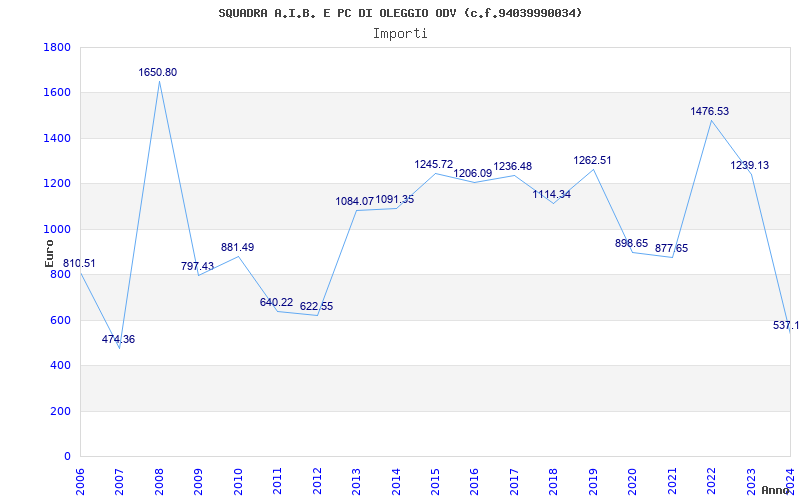Select the 898.65 data label

pyautogui.click(x=632, y=243)
